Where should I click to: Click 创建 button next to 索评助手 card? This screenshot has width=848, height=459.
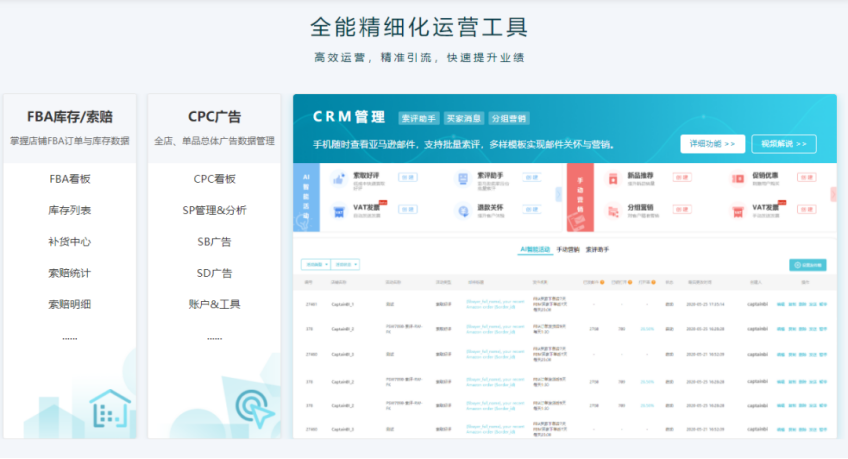pyautogui.click(x=532, y=177)
